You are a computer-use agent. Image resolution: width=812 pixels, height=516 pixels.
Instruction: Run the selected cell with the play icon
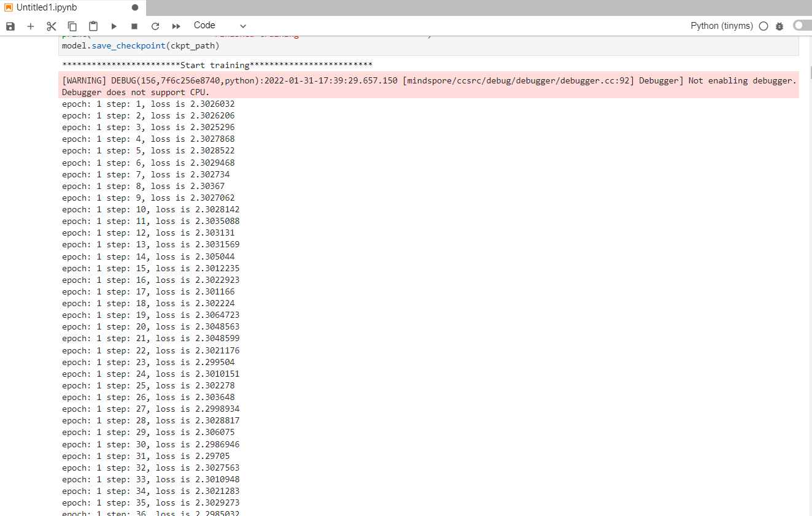(114, 26)
